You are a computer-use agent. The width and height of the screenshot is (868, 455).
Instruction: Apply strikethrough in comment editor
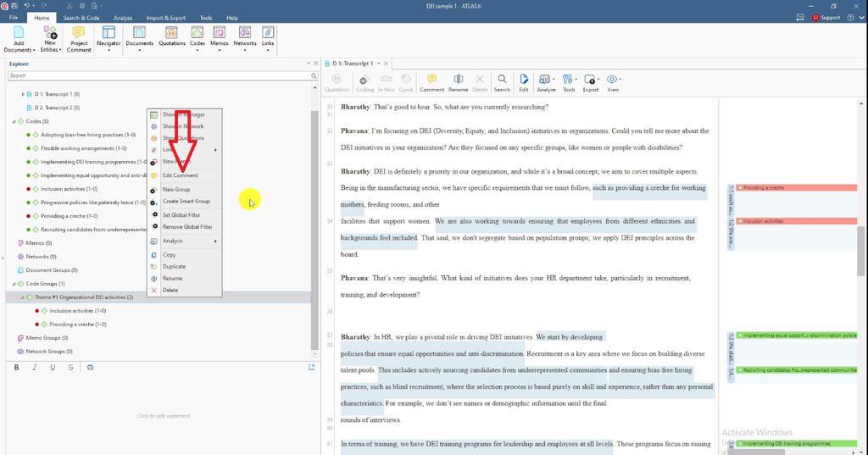[70, 367]
